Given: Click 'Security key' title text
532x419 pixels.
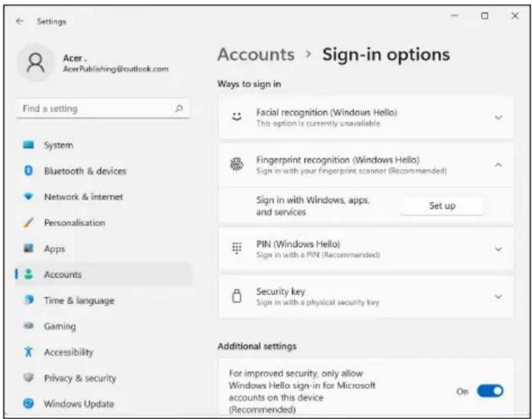Looking at the screenshot, I should (280, 292).
